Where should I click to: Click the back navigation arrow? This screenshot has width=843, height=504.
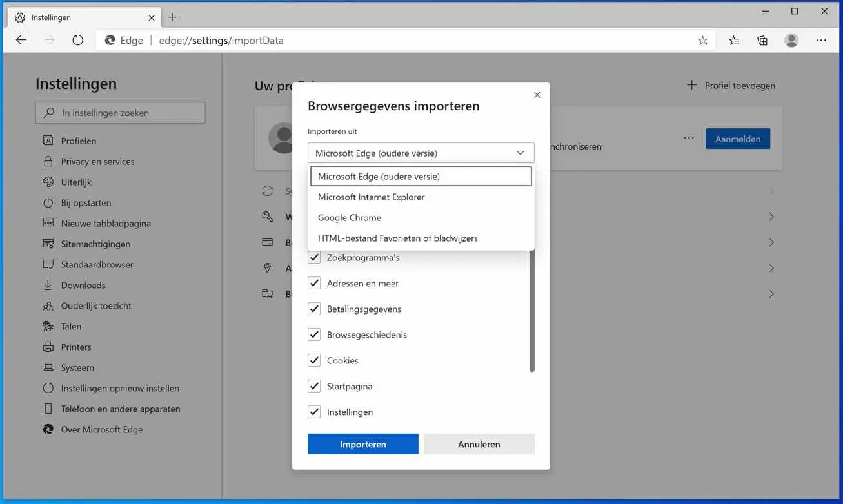21,40
